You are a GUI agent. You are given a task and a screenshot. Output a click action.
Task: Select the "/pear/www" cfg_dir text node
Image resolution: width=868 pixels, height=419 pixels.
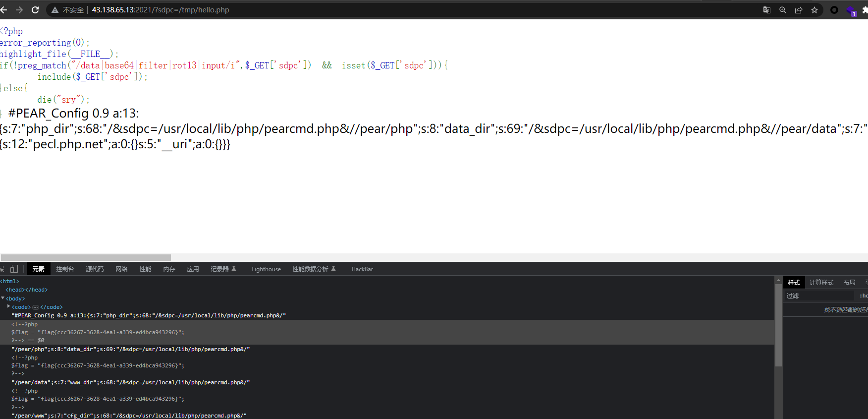[x=129, y=416]
